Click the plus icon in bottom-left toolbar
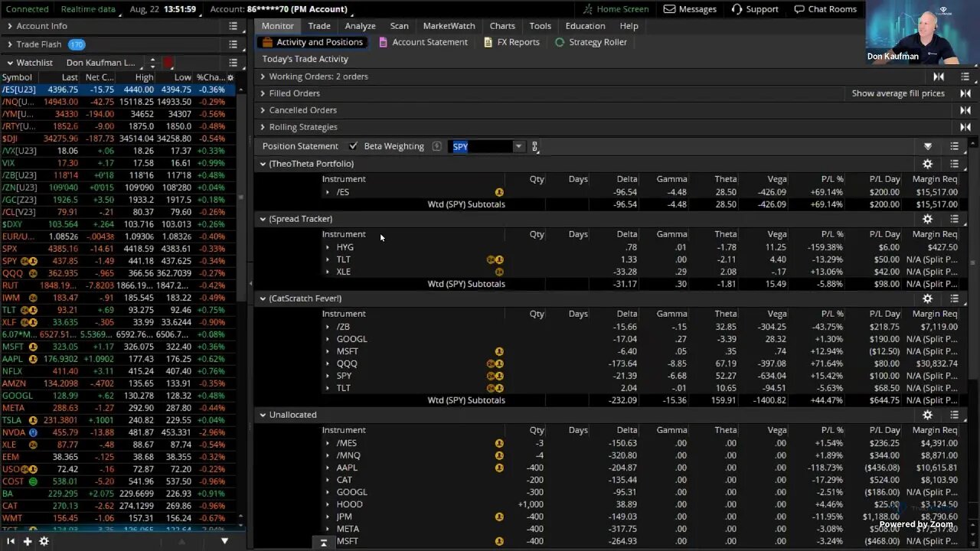The image size is (980, 551). [x=28, y=541]
